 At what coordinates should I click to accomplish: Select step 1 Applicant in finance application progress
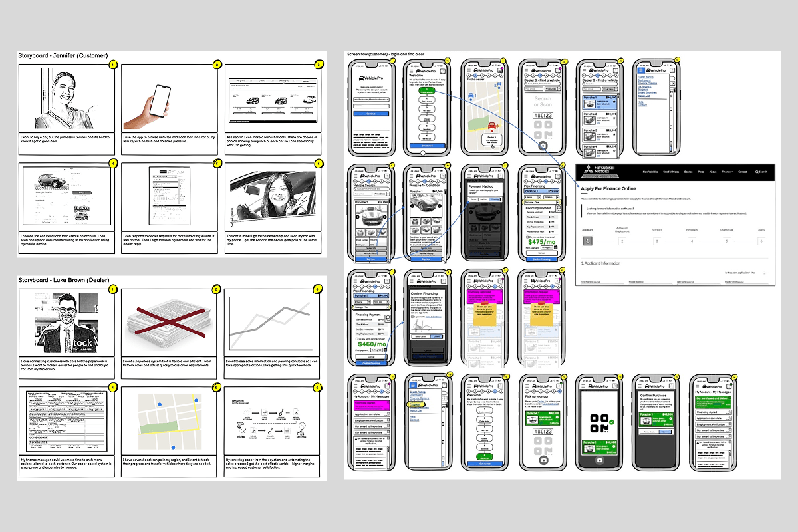pos(587,241)
